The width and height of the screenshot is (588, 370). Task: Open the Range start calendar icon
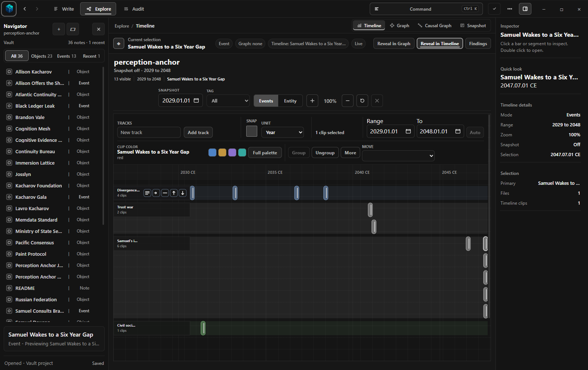(408, 131)
